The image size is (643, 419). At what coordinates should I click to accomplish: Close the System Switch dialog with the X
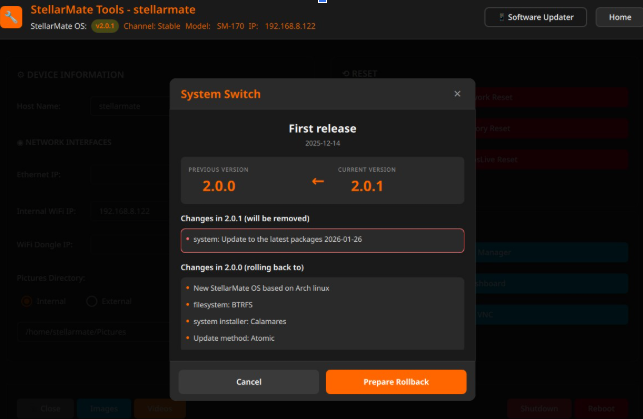[457, 94]
